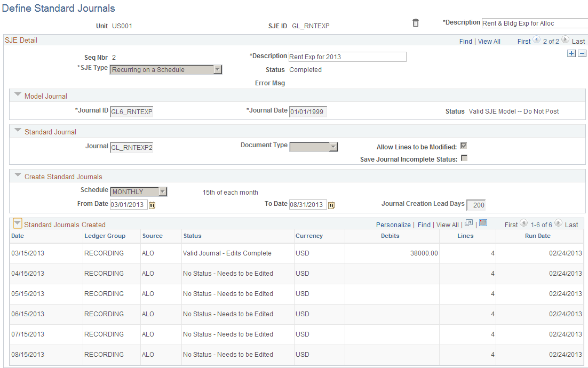Click the 15th of each month text
588x368 pixels.
click(231, 192)
